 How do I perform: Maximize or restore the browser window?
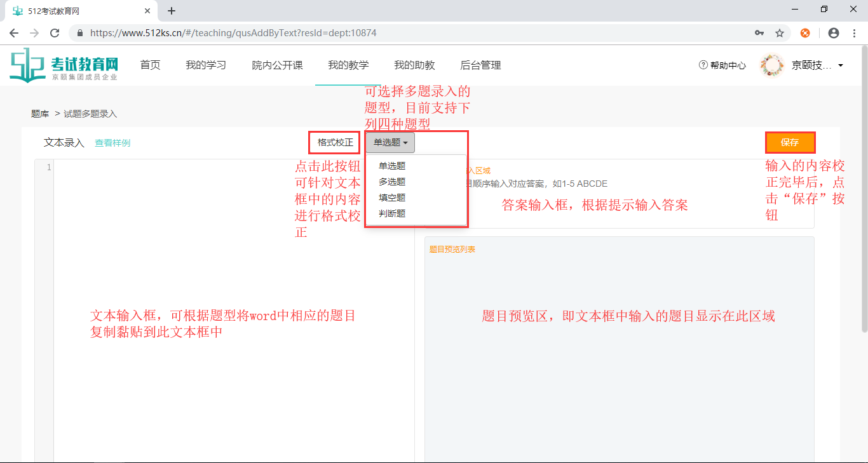(824, 10)
